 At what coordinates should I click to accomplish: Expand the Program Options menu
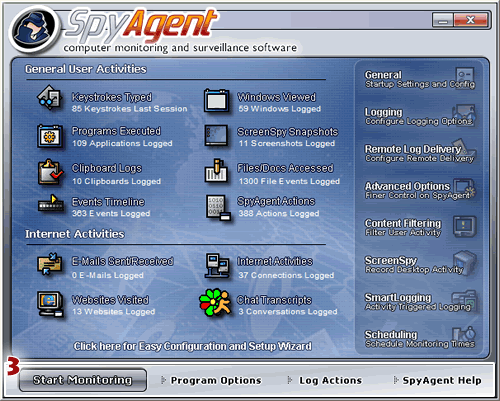point(211,380)
